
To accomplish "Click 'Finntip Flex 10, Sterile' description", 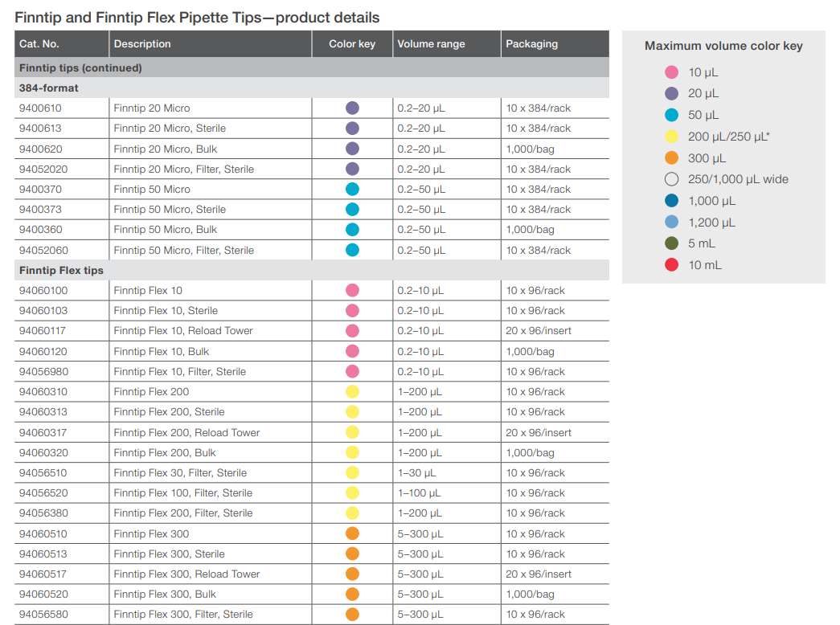I will coord(166,311).
